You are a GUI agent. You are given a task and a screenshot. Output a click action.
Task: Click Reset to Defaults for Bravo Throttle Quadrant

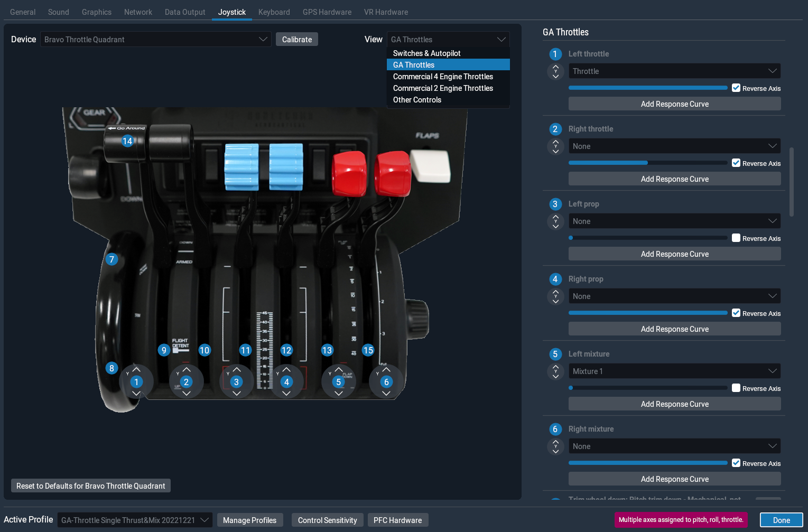[90, 486]
